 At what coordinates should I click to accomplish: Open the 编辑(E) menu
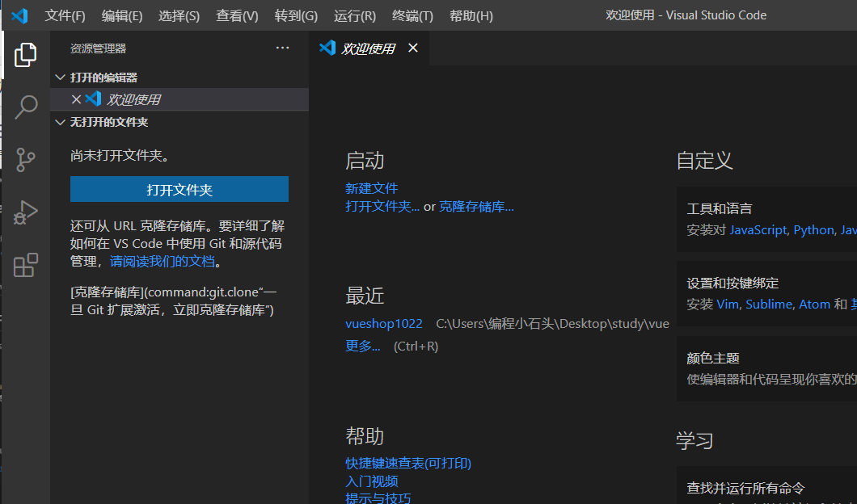click(x=122, y=16)
